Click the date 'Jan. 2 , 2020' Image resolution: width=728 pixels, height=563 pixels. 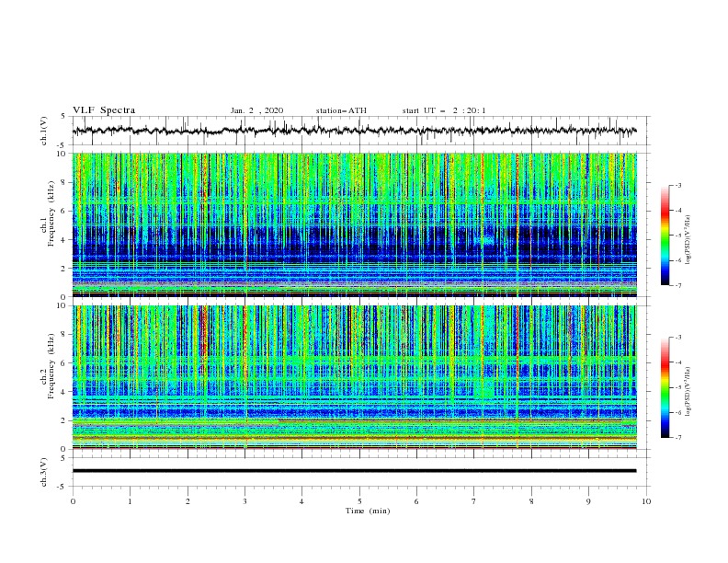point(256,110)
